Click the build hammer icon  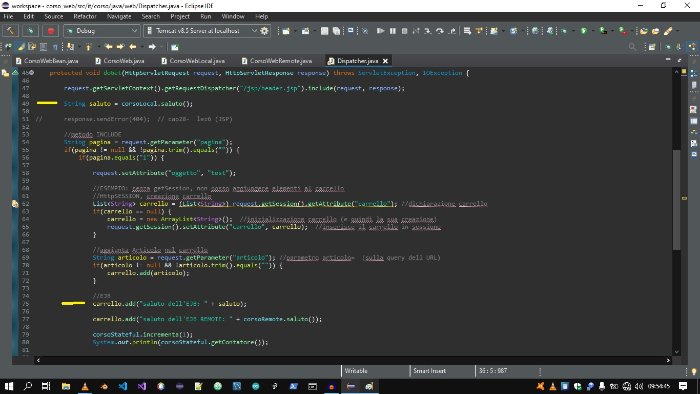[10, 31]
